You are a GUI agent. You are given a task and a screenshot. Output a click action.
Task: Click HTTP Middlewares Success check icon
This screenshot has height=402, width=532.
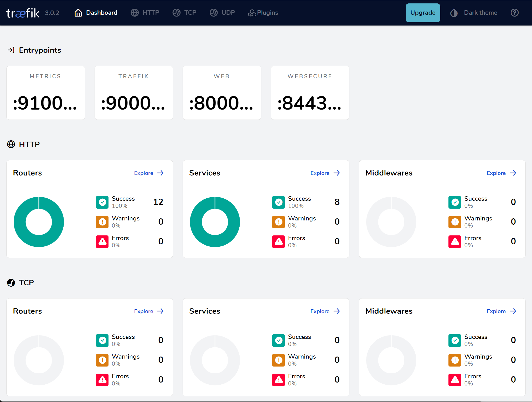[455, 202]
